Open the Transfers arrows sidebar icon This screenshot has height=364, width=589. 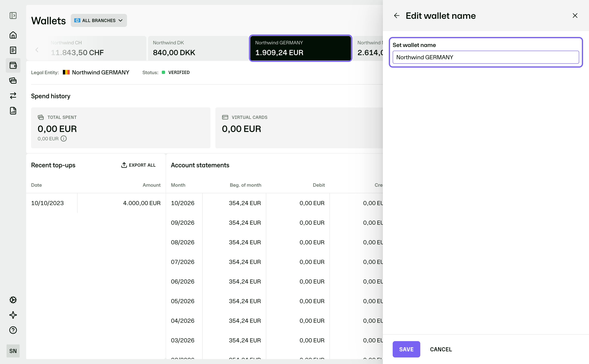[13, 96]
